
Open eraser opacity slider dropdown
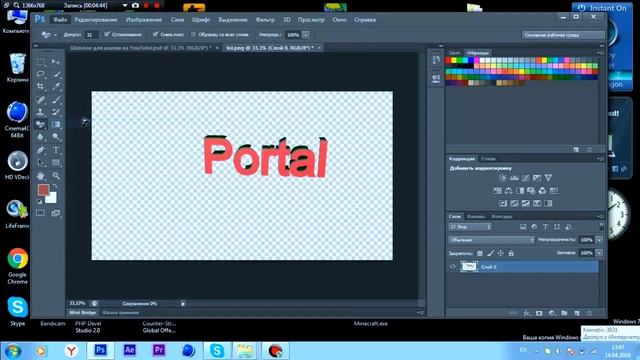coord(306,35)
